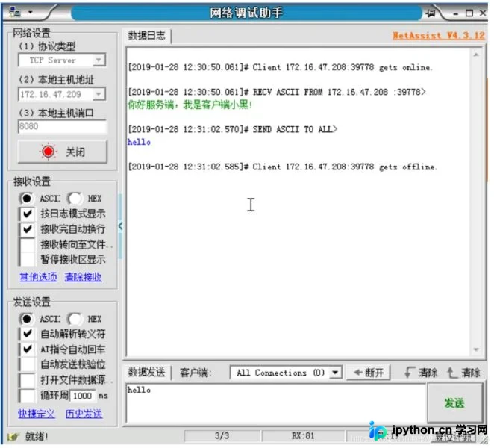Open the NetAssist V4.3.12 link
Screen dimensions: 494x448
439,35
